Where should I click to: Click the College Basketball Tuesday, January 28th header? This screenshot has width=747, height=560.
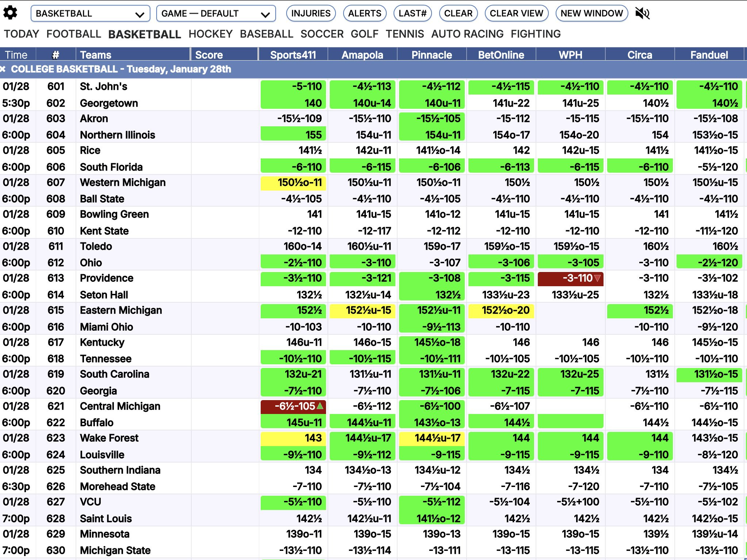point(121,69)
